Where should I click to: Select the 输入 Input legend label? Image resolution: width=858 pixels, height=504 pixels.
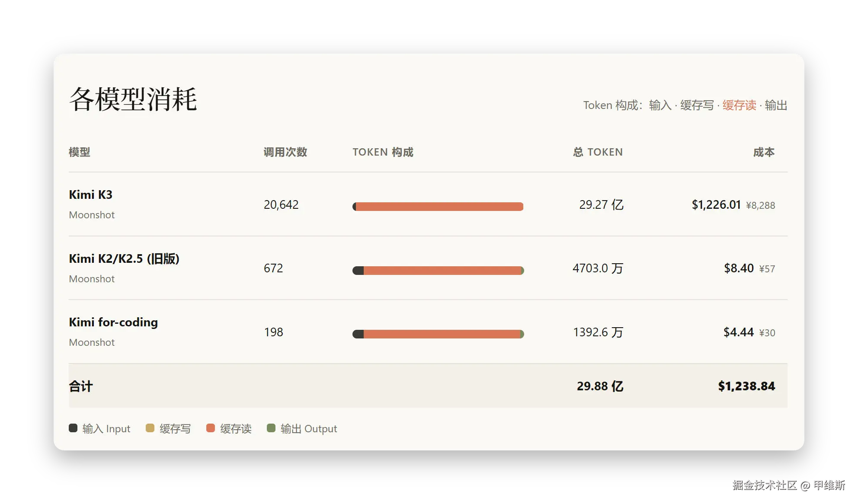click(x=106, y=429)
